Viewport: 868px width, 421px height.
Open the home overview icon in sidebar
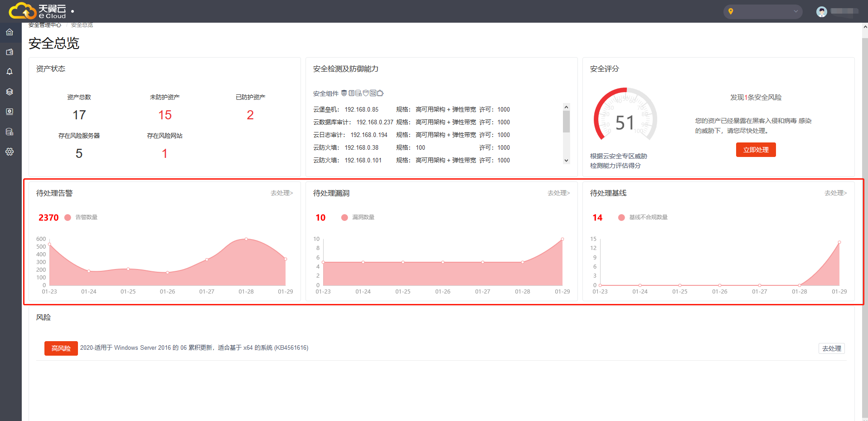coord(10,32)
